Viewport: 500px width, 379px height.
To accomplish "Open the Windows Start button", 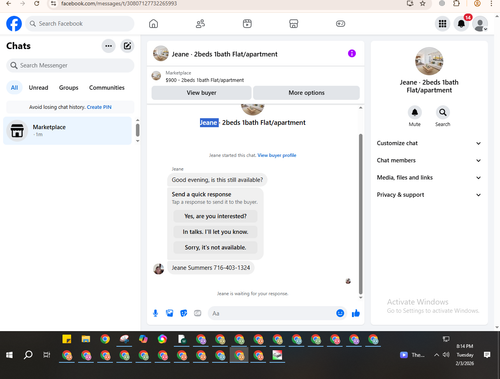I will (9, 355).
